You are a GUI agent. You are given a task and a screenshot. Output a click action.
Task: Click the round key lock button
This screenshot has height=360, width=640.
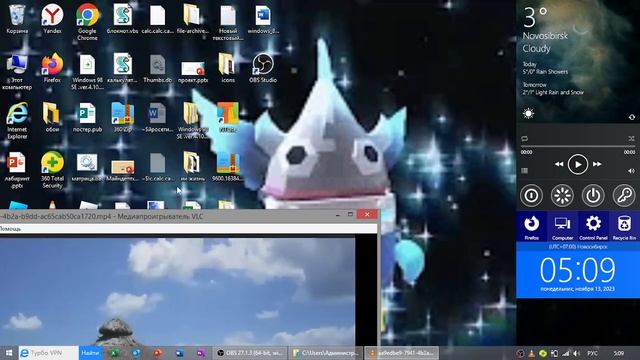624,196
